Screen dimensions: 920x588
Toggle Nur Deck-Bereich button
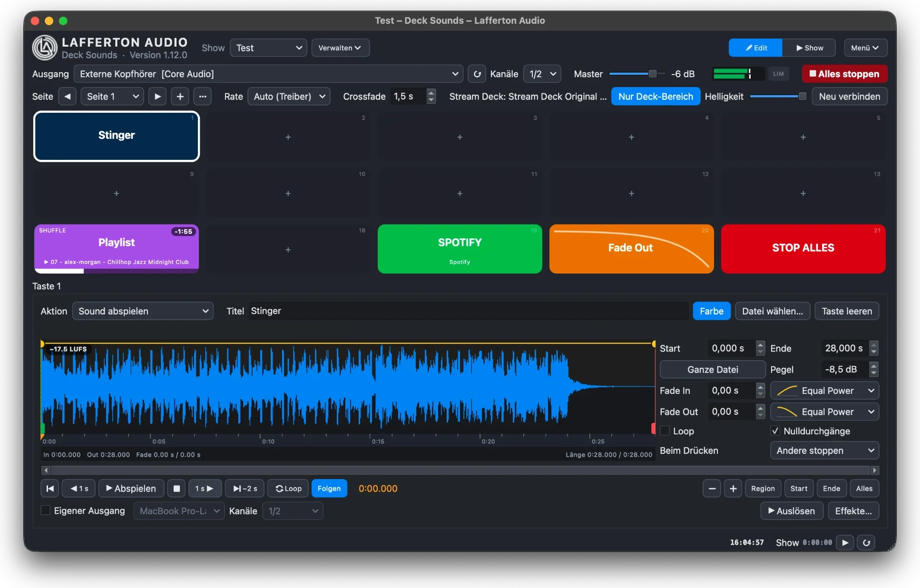pyautogui.click(x=656, y=97)
